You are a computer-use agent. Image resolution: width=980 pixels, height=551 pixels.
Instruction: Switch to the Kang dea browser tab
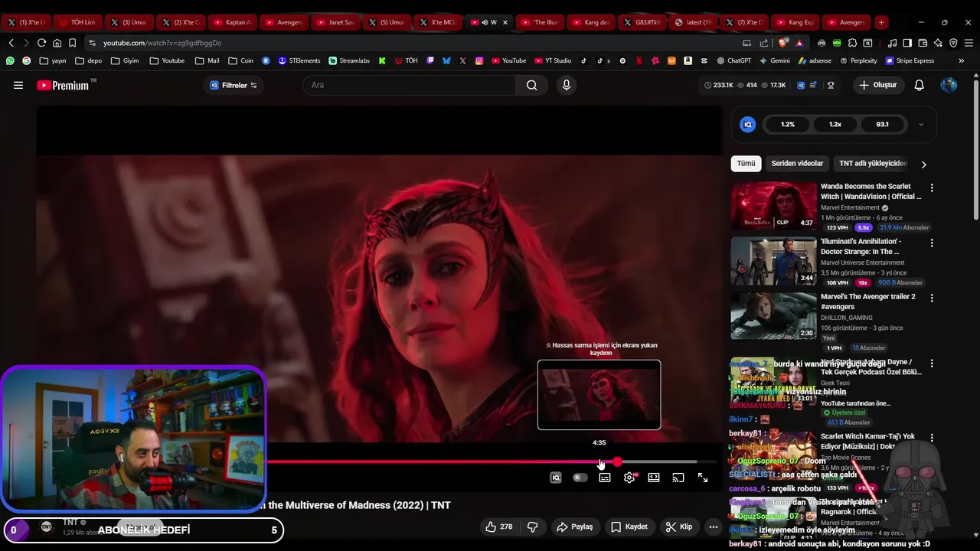click(x=590, y=22)
